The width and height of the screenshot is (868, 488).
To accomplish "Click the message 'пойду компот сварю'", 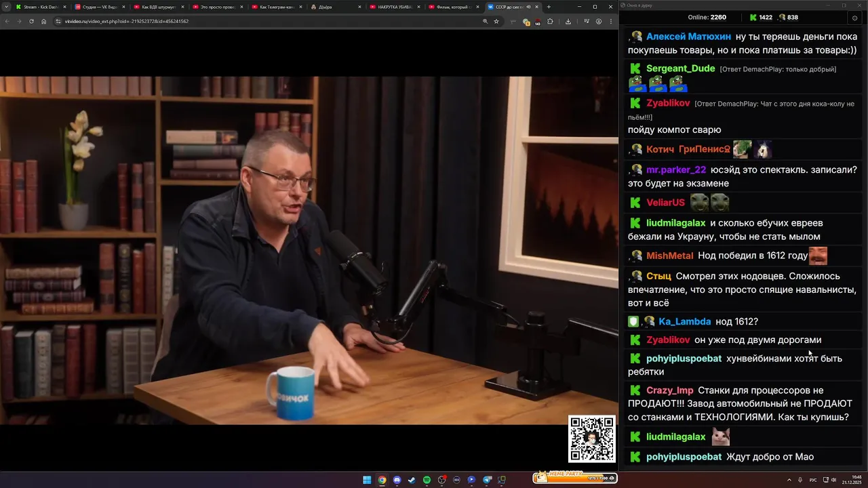I will 674,129.
